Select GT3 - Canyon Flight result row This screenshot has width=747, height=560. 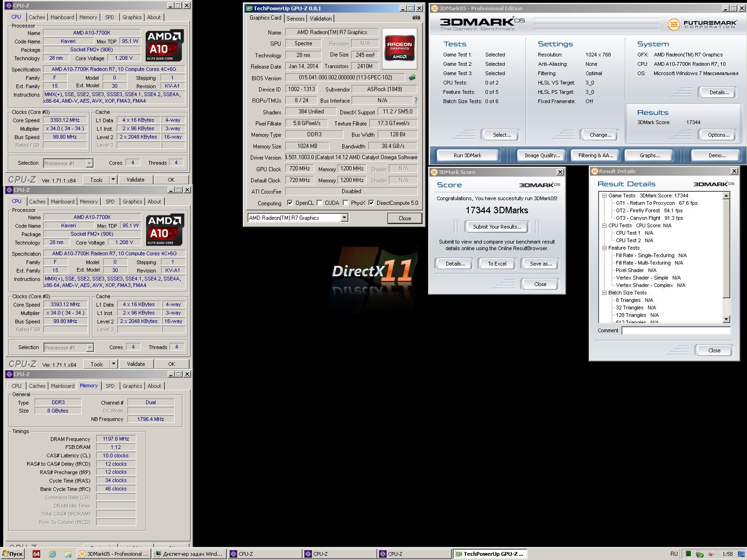(x=649, y=218)
